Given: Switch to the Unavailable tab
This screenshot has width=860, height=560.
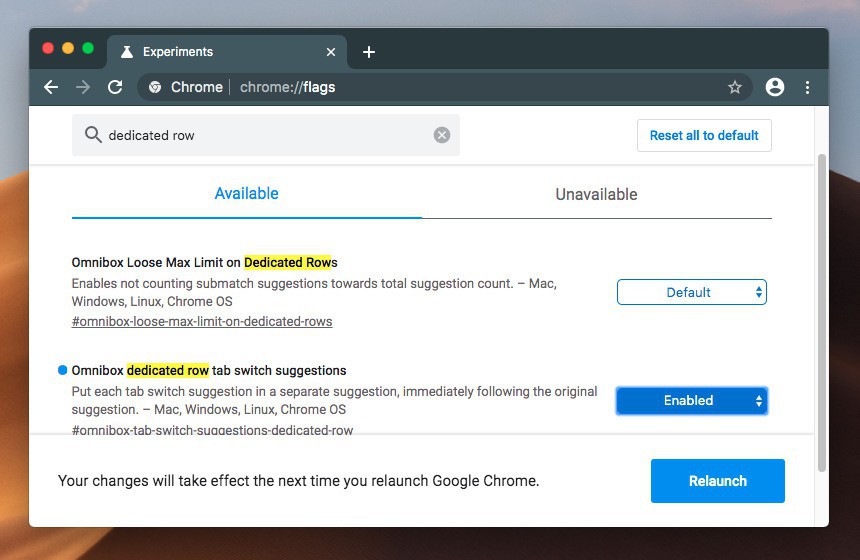Looking at the screenshot, I should tap(596, 194).
